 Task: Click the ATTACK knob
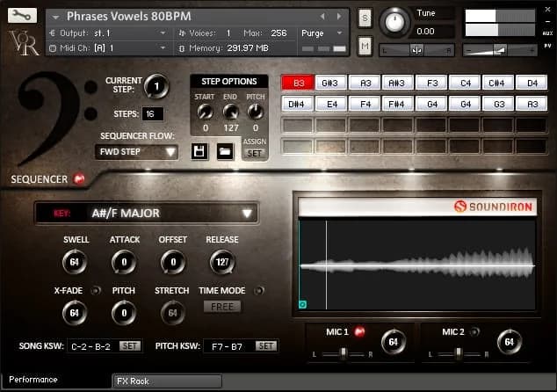pyautogui.click(x=124, y=262)
